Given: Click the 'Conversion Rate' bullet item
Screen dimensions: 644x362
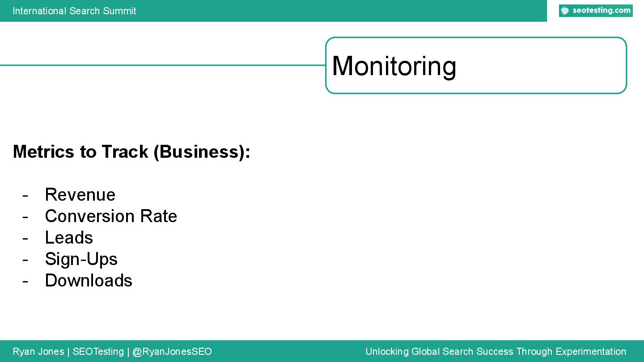Looking at the screenshot, I should coord(111,216).
